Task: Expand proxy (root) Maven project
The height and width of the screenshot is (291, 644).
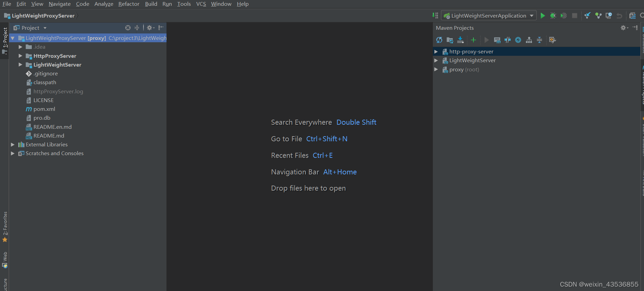Action: tap(436, 69)
